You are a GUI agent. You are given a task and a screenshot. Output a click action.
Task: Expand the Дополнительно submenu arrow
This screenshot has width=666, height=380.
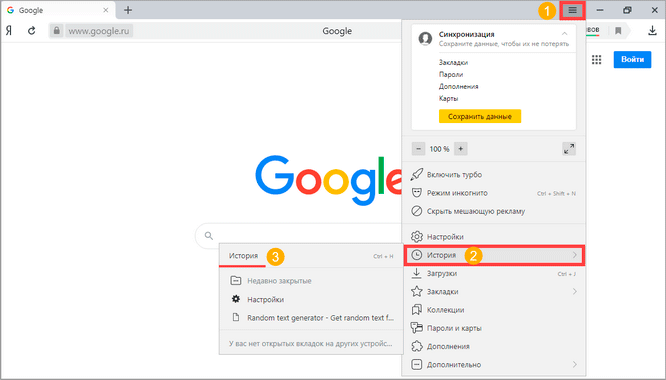click(574, 365)
